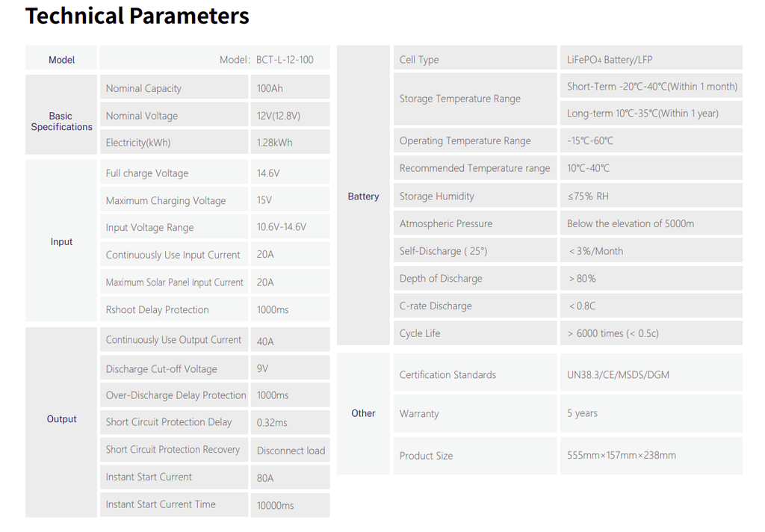
Task: Select the Instant Start Current Time label
Action: (x=161, y=504)
